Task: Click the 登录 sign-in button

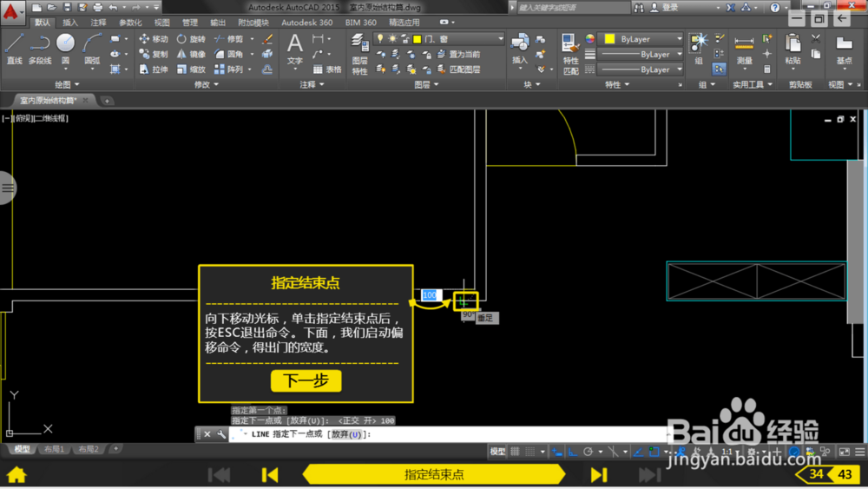Action: [664, 7]
